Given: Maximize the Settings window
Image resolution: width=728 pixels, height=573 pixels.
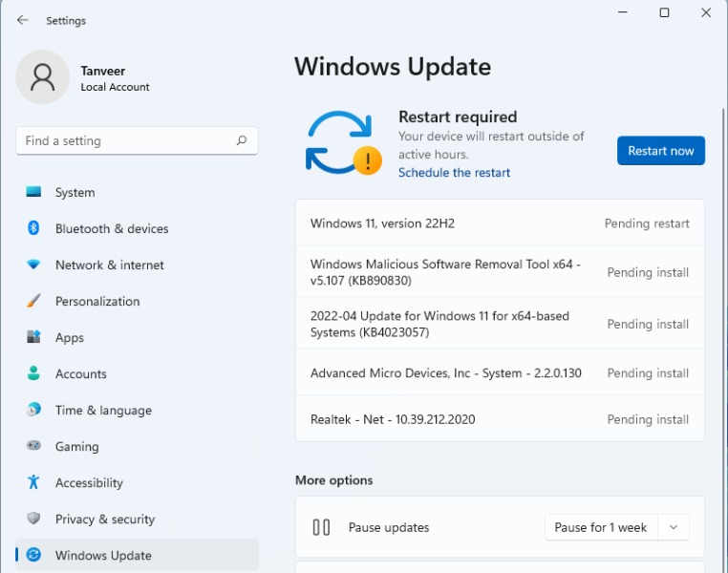Looking at the screenshot, I should pos(664,12).
